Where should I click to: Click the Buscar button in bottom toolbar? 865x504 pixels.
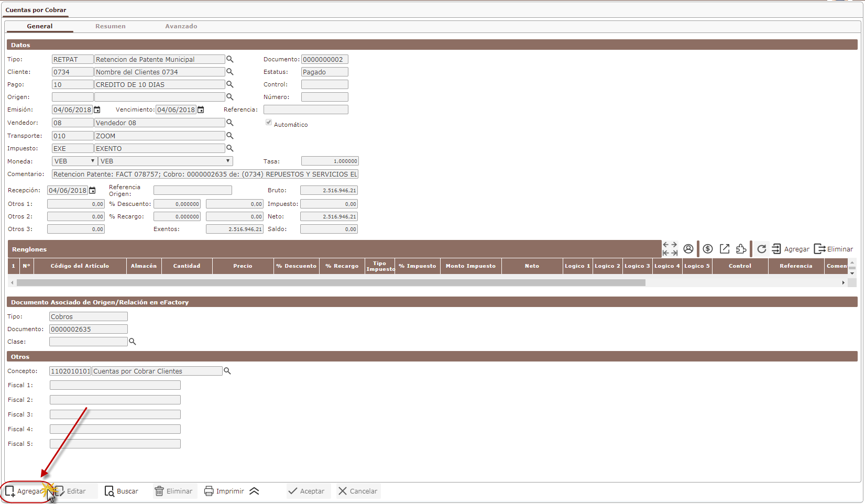click(x=122, y=491)
